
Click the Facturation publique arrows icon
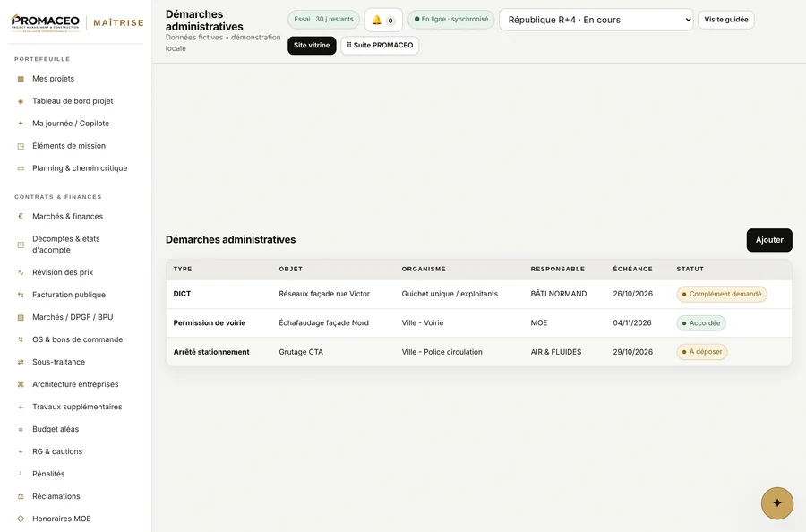(21, 295)
